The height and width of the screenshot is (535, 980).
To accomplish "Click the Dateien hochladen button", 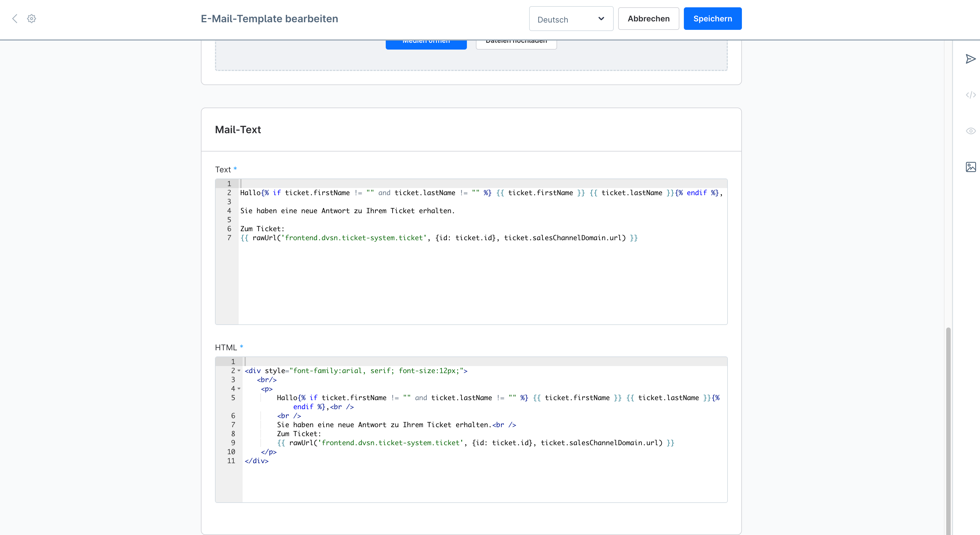I will 516,43.
